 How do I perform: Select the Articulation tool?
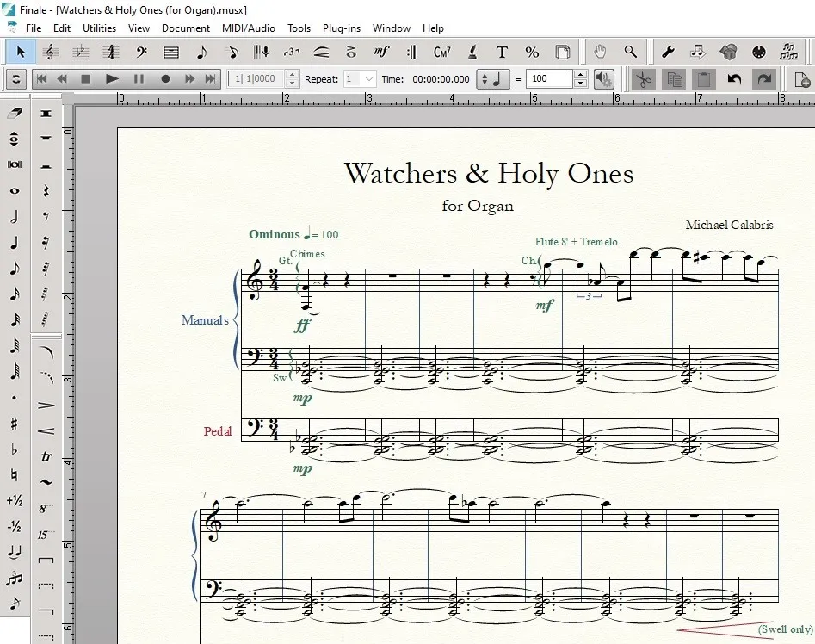pyautogui.click(x=351, y=52)
